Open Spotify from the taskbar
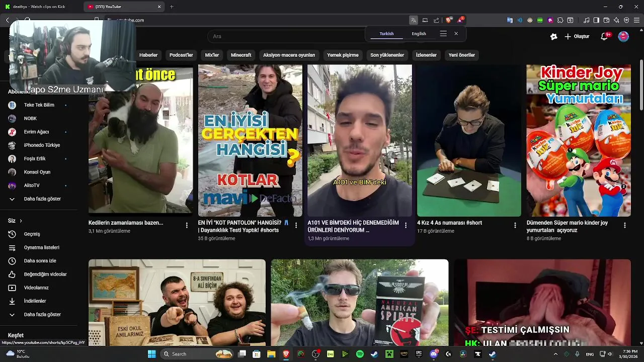This screenshot has height=362, width=644. [x=360, y=354]
